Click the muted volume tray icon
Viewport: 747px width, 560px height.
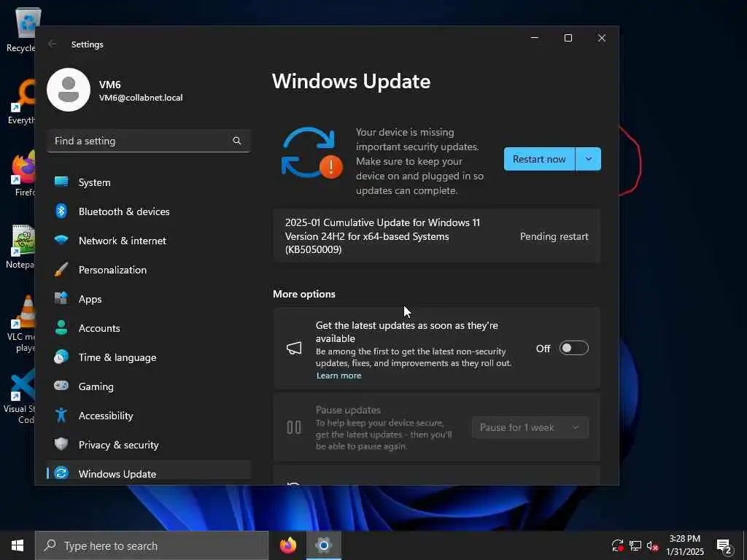tap(653, 545)
